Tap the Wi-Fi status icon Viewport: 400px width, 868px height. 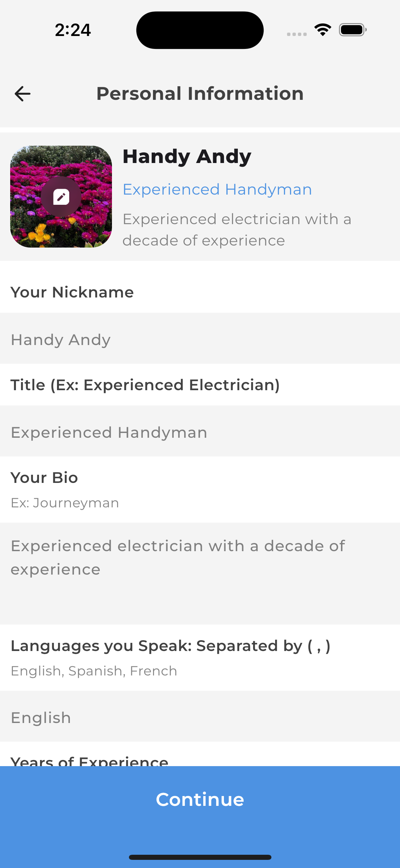323,30
